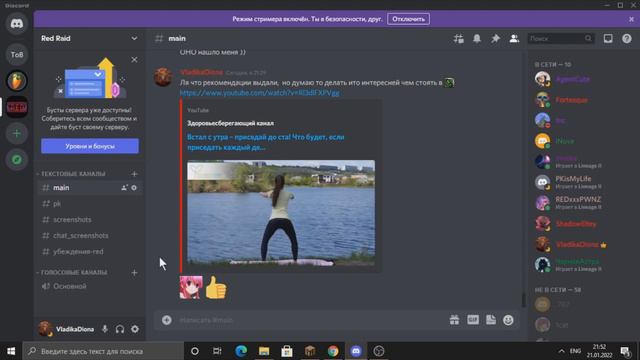The width and height of the screenshot is (640, 360).
Task: Create text channel plus icon
Action: pos(134,174)
